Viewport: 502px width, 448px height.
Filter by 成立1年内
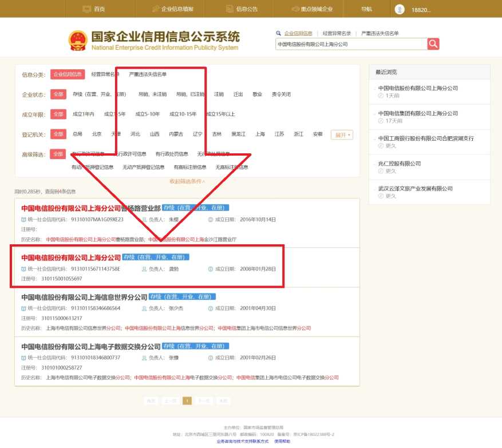[x=83, y=114]
